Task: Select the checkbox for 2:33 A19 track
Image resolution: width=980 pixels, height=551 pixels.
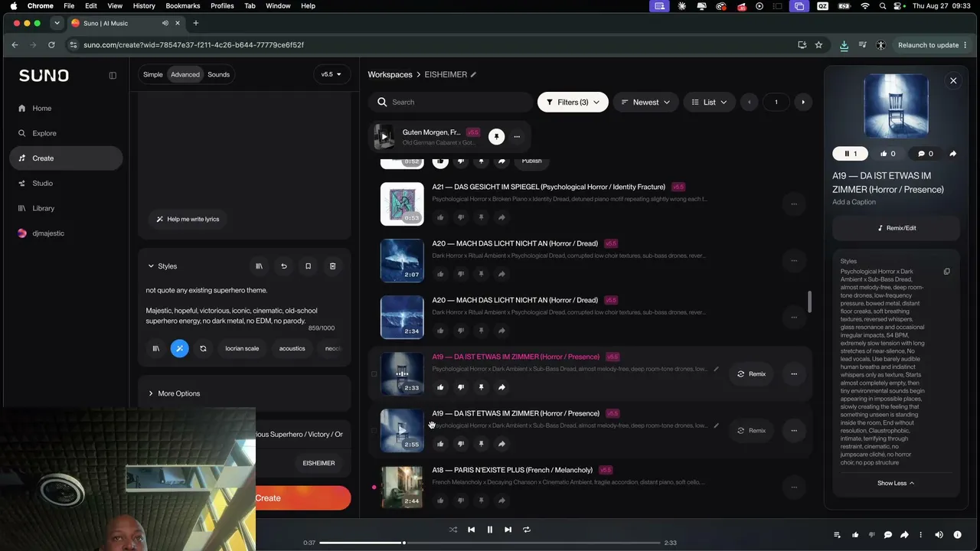Action: (x=374, y=374)
